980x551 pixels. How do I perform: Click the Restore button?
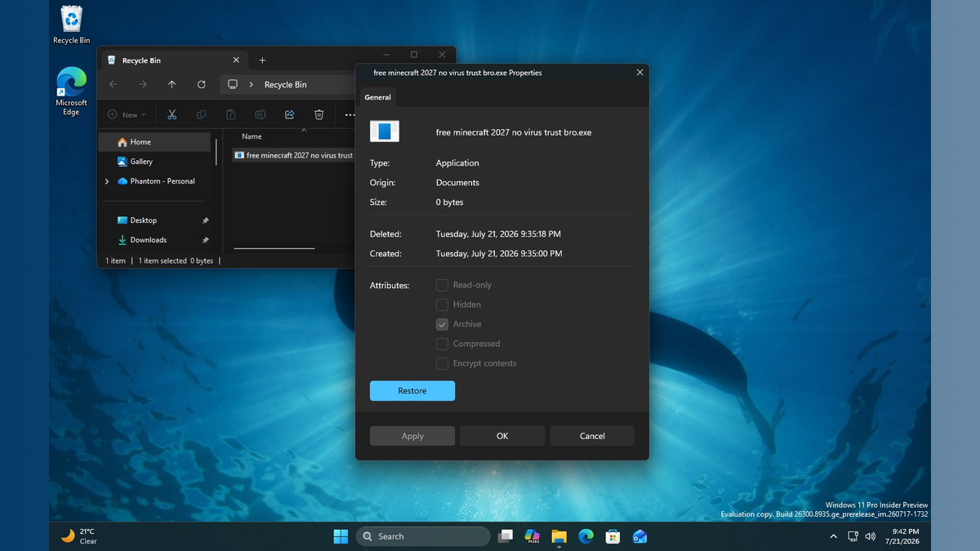[412, 391]
